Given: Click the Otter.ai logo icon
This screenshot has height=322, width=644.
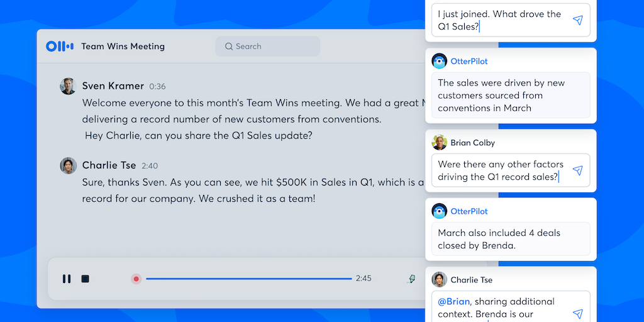Looking at the screenshot, I should click(x=60, y=46).
